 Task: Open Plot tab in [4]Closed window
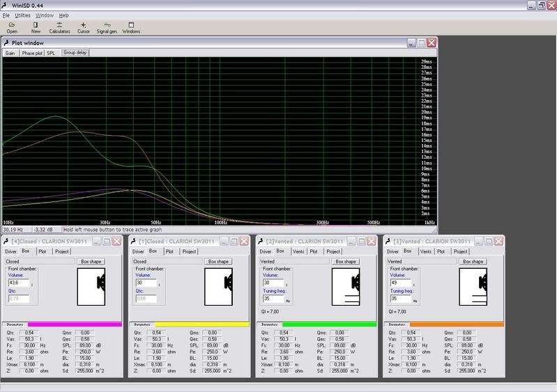click(43, 251)
